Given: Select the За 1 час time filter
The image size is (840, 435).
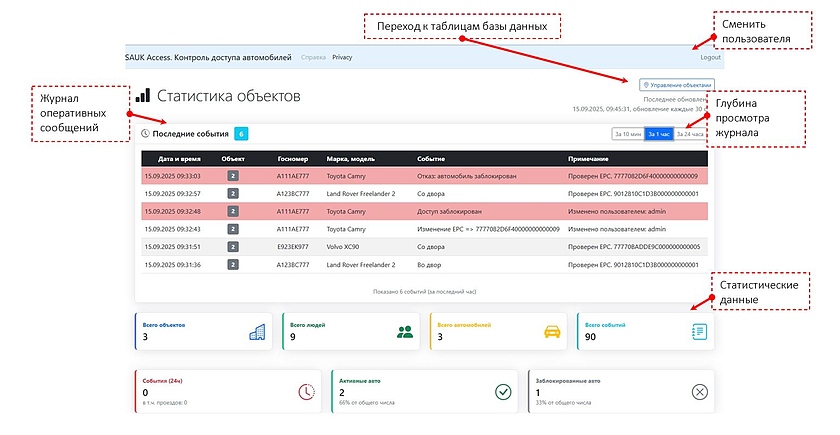Looking at the screenshot, I should pyautogui.click(x=659, y=133).
